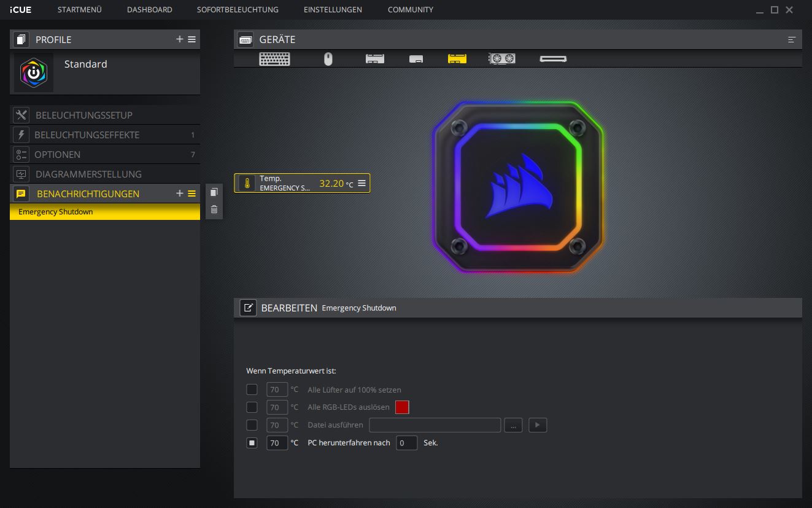812x508 pixels.
Task: Select the Emergency Shutdown notification
Action: click(x=105, y=212)
